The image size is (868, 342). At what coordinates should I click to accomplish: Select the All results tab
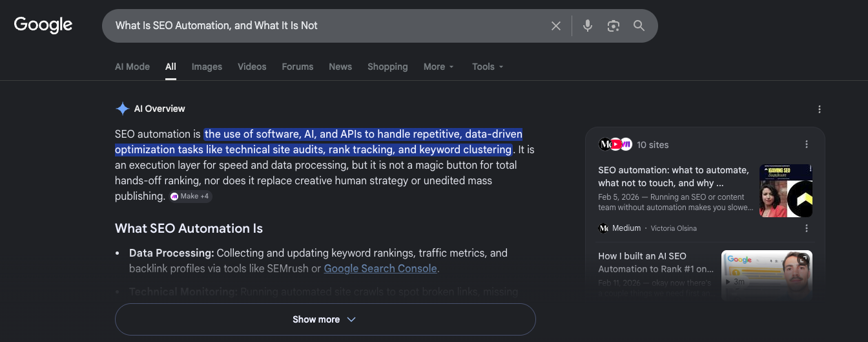tap(170, 67)
